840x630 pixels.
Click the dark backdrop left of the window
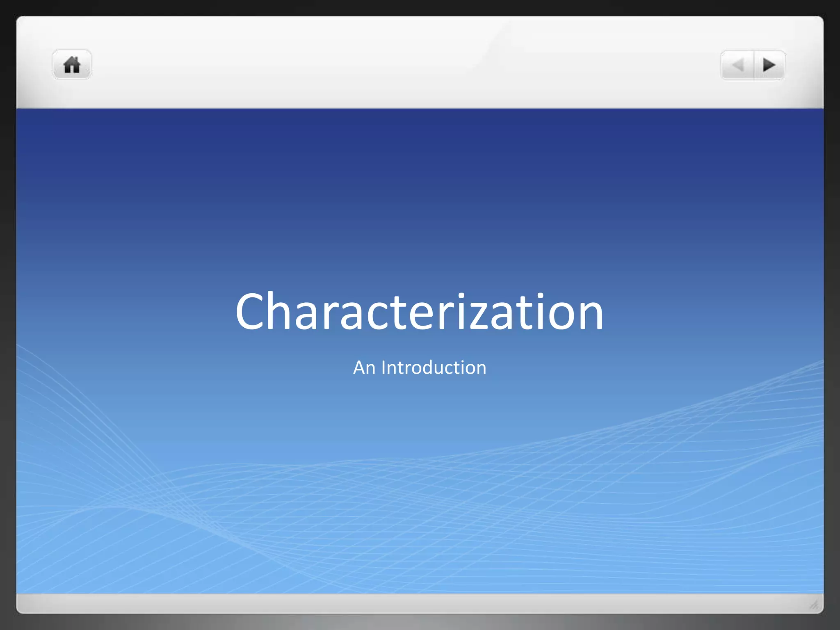click(x=7, y=315)
